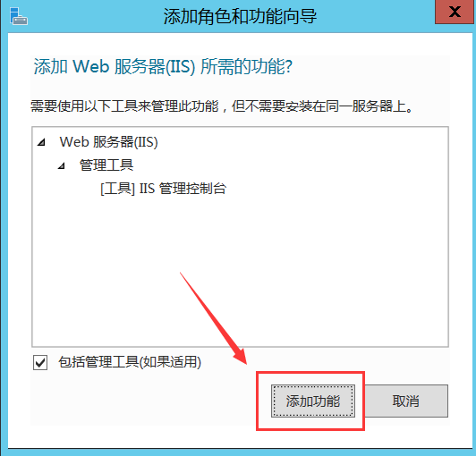Click the 包括管理工具(如果适用) label text
This screenshot has height=456, width=476.
point(130,362)
